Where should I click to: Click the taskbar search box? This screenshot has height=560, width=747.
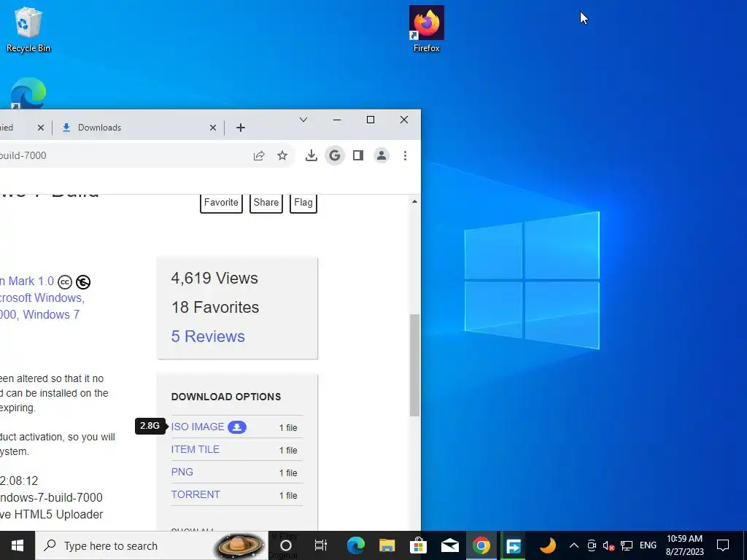point(152,545)
